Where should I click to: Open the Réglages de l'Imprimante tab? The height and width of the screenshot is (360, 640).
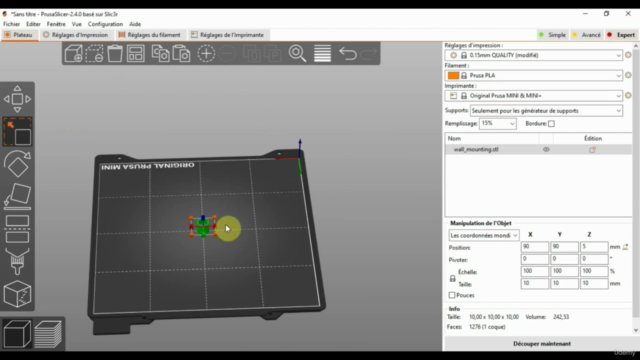[228, 35]
